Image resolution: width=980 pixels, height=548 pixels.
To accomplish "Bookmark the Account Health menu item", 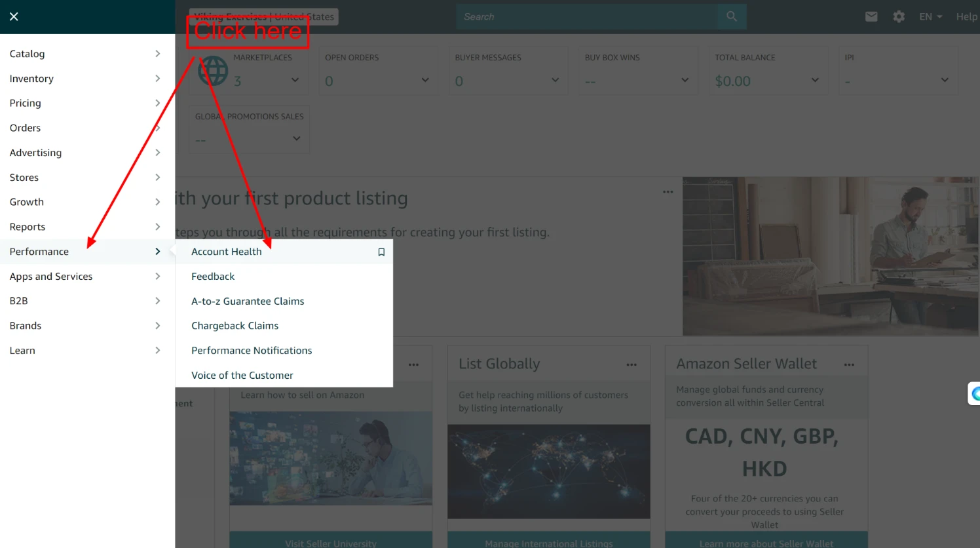I will tap(381, 252).
